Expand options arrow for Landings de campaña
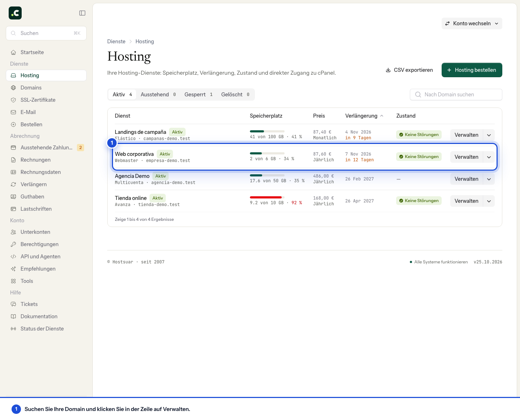This screenshot has width=520, height=420. pos(489,135)
